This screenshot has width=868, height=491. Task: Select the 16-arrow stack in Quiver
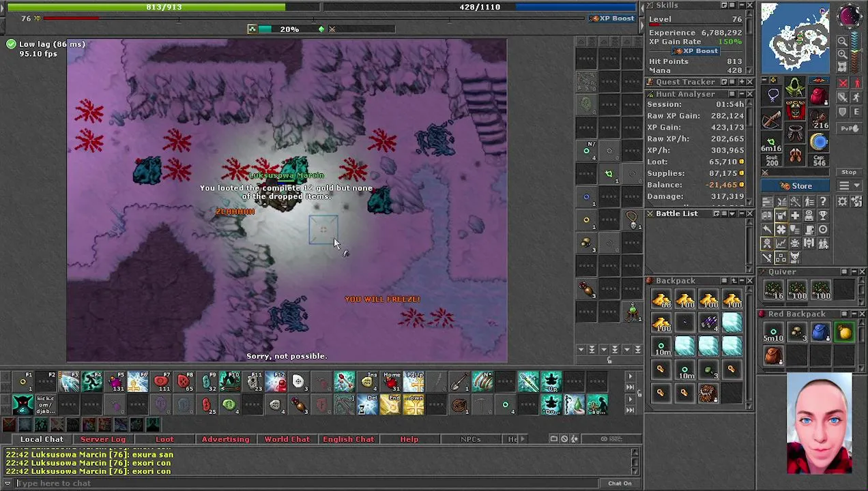click(773, 291)
